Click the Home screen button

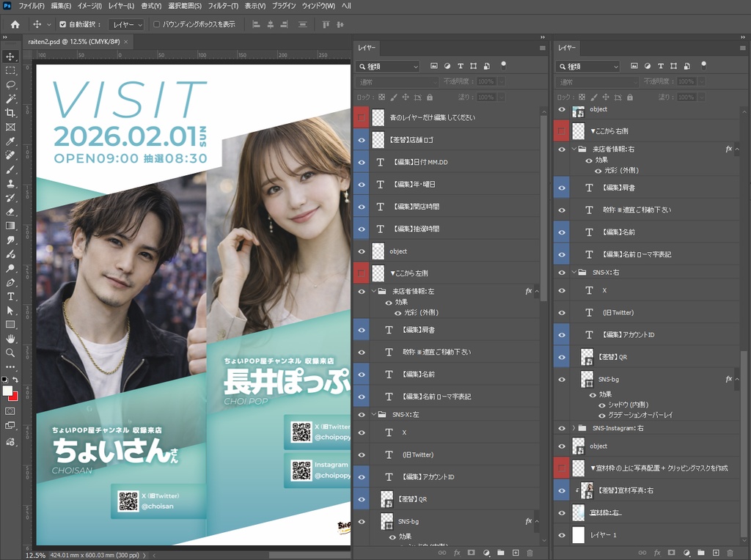[x=13, y=24]
